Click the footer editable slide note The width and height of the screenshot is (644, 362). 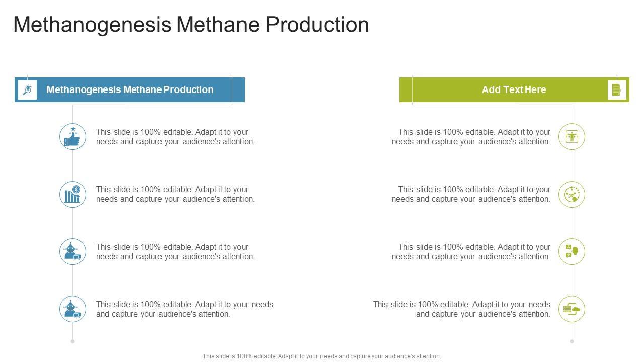(322, 356)
